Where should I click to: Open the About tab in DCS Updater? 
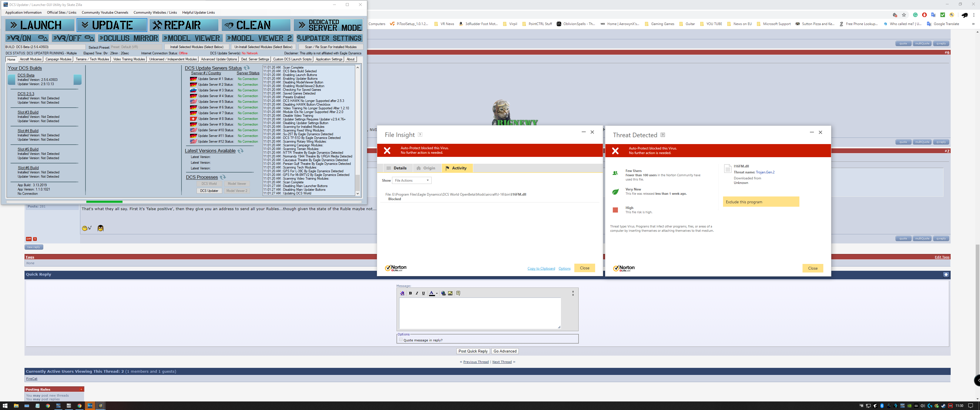pyautogui.click(x=350, y=59)
